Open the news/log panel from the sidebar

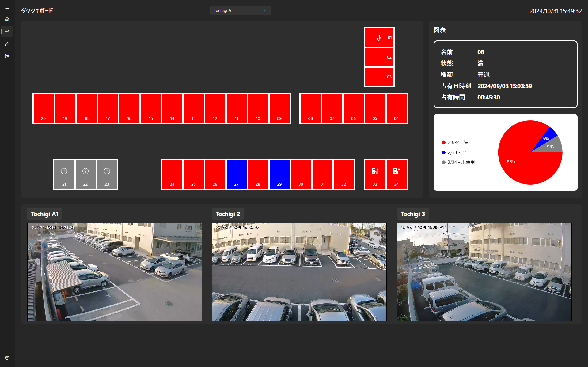(7, 56)
